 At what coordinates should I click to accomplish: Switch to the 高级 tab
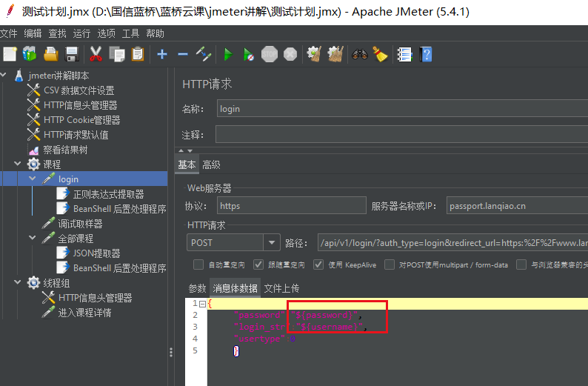tap(212, 164)
